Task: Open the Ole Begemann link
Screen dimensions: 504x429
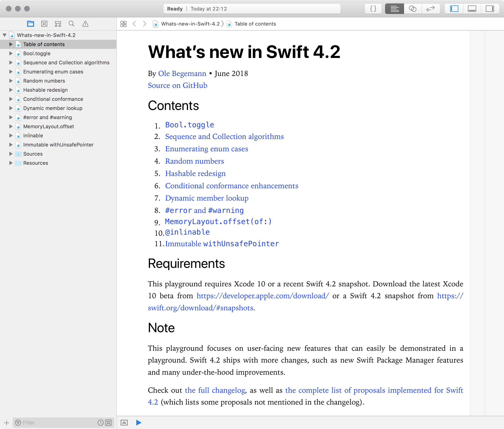Action: (x=182, y=73)
